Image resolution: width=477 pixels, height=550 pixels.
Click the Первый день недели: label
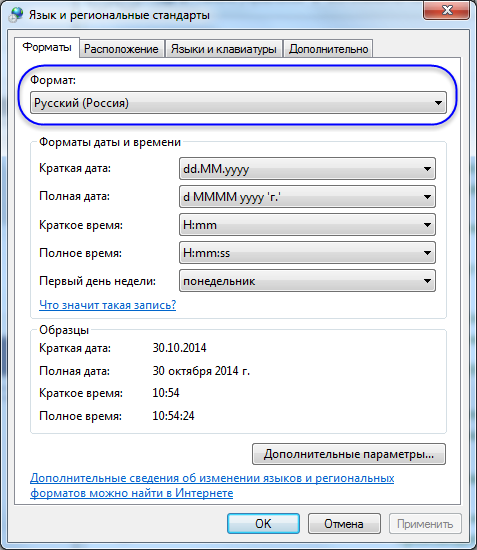pos(98,281)
